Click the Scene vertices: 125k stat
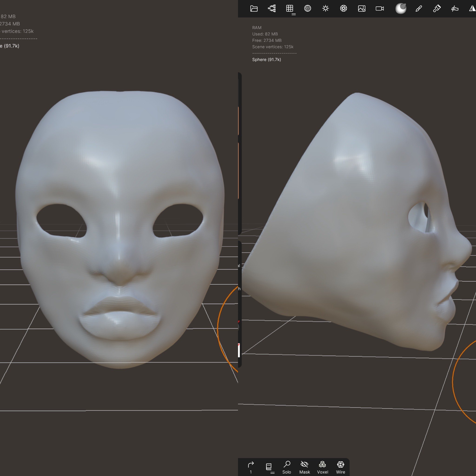Image resolution: width=476 pixels, height=476 pixels. coord(273,46)
